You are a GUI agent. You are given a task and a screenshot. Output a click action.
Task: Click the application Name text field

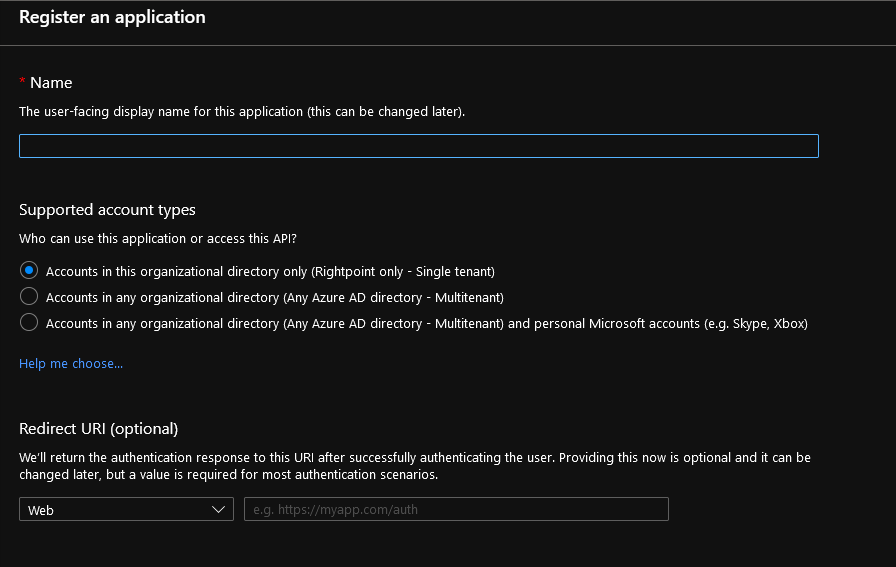(x=418, y=146)
